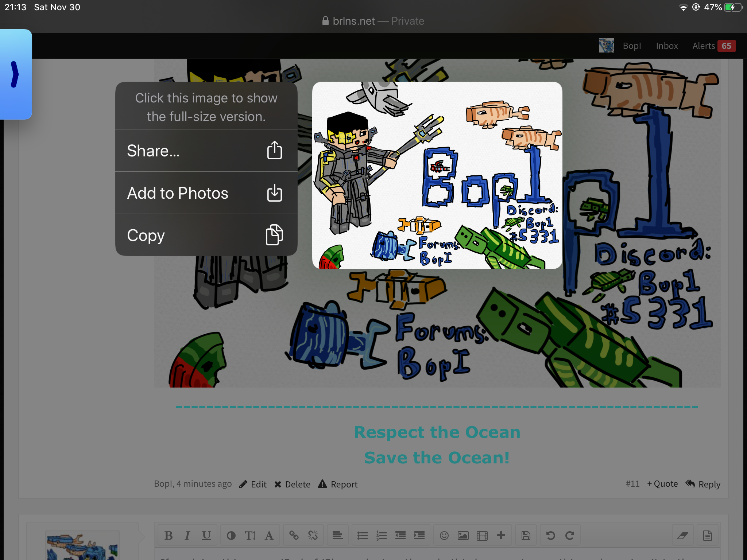The width and height of the screenshot is (747, 560).
Task: Toggle BB code editor mode
Action: coord(708,536)
